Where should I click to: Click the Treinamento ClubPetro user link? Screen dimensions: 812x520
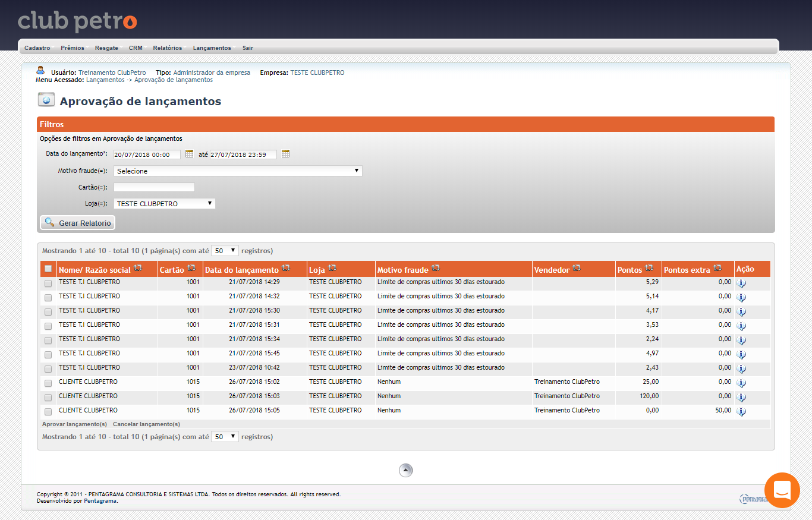point(112,73)
